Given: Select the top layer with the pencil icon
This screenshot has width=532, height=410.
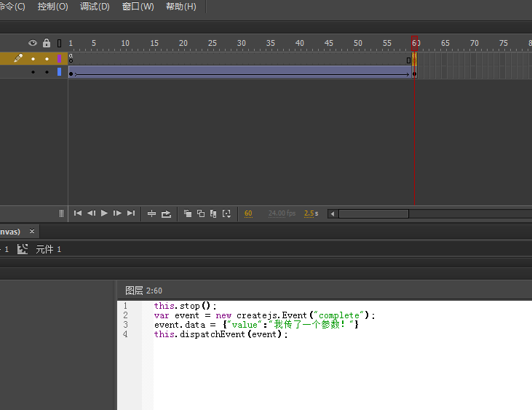Looking at the screenshot, I should point(34,58).
